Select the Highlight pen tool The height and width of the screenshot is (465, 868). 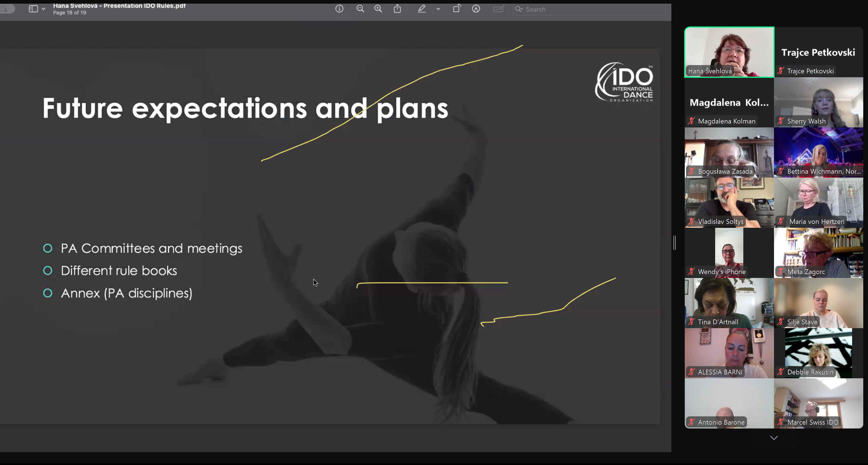coord(421,9)
